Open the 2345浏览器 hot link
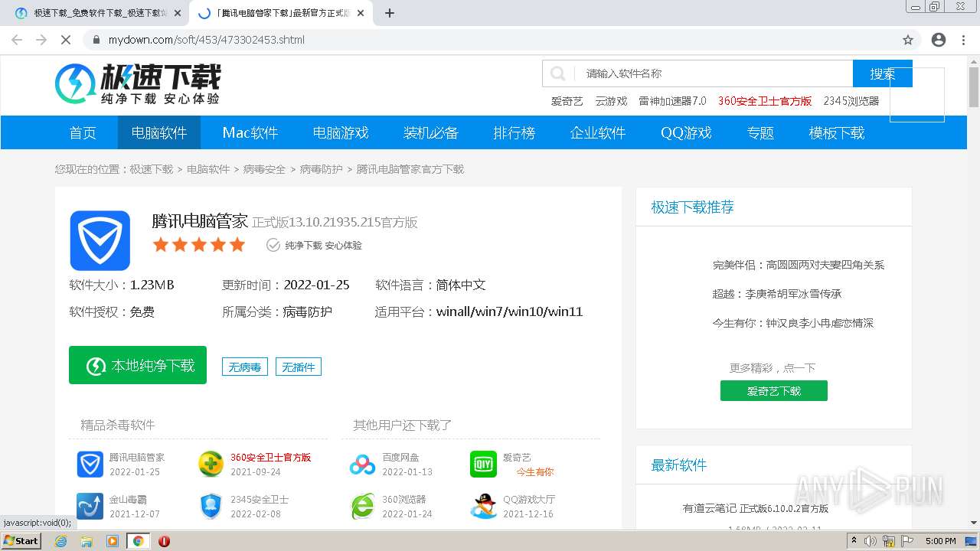 851,101
